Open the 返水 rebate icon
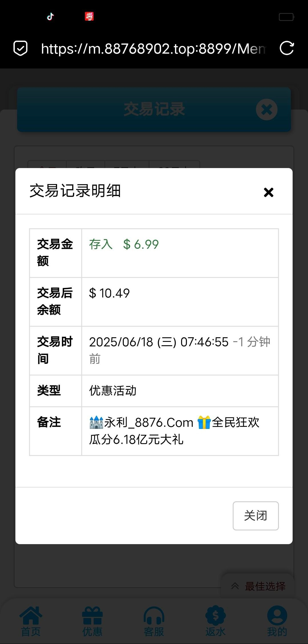This screenshot has height=644, width=308. pyautogui.click(x=216, y=621)
